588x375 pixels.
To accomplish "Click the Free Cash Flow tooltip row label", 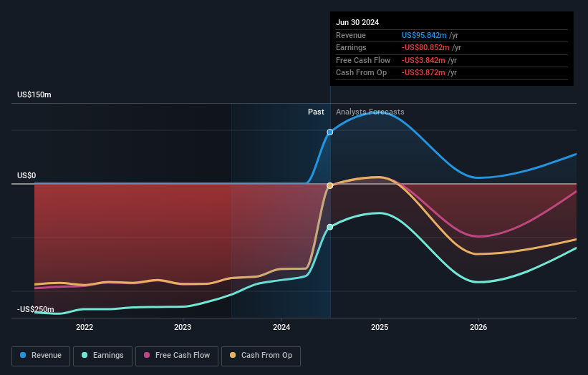I will [363, 60].
